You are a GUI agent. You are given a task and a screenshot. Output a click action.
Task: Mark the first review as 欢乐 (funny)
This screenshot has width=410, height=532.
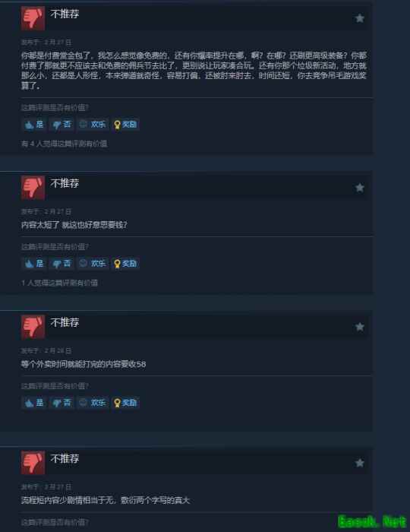[x=93, y=125]
